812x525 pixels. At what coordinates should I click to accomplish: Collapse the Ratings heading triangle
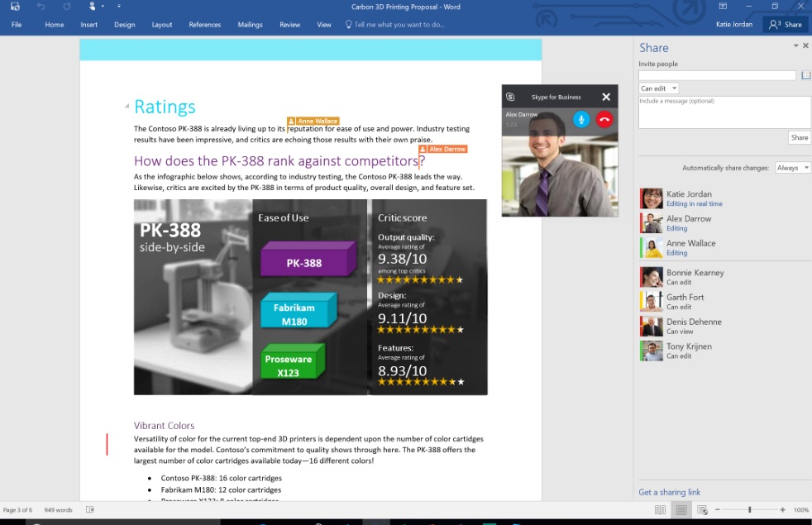pos(127,106)
